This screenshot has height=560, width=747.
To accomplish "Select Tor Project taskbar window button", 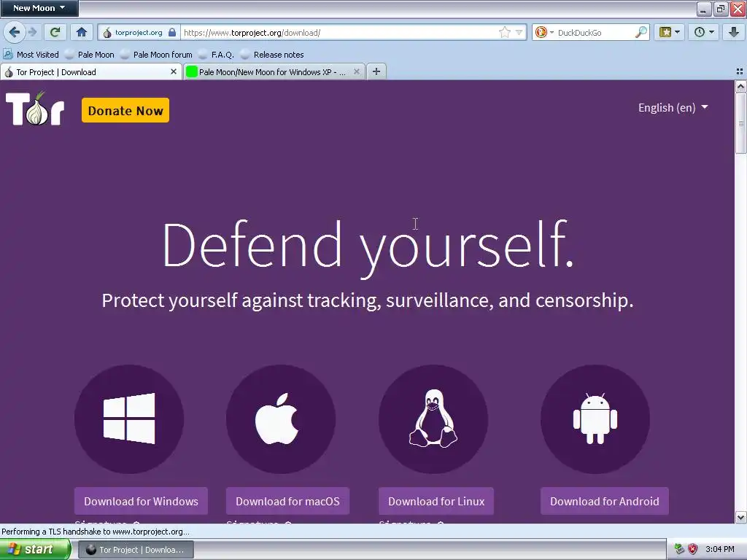I will (135, 550).
